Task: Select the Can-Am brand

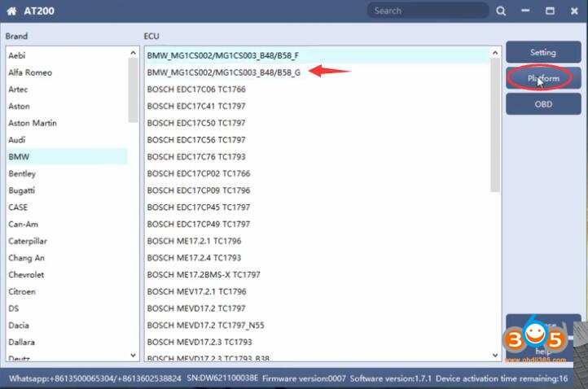Action: coord(67,224)
